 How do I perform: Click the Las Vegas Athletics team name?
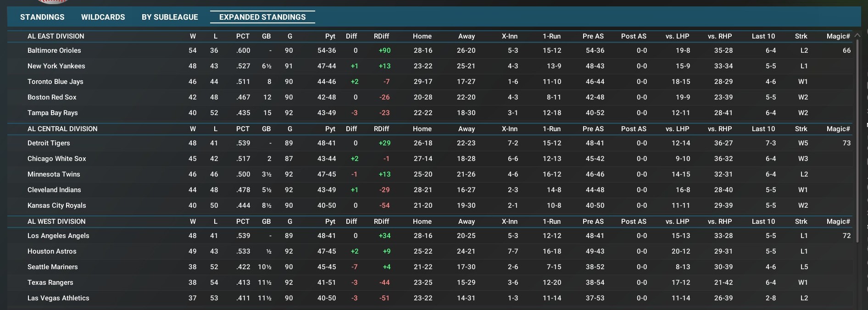coord(58,298)
